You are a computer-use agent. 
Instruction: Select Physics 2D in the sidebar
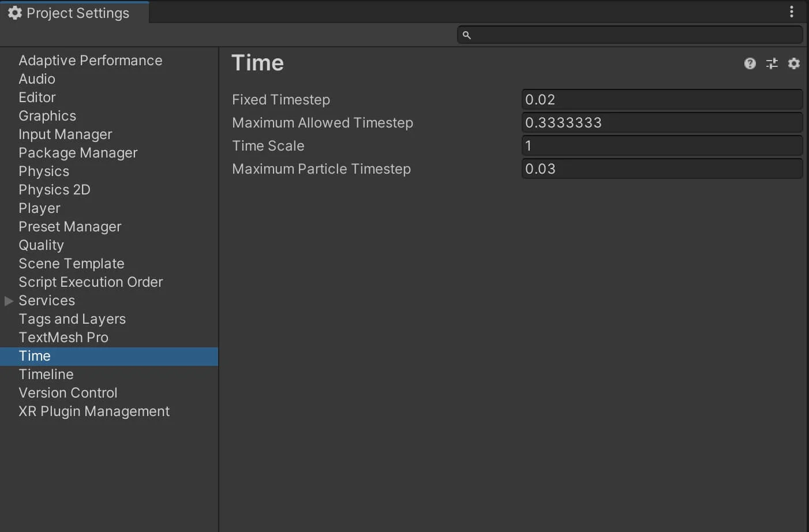54,190
